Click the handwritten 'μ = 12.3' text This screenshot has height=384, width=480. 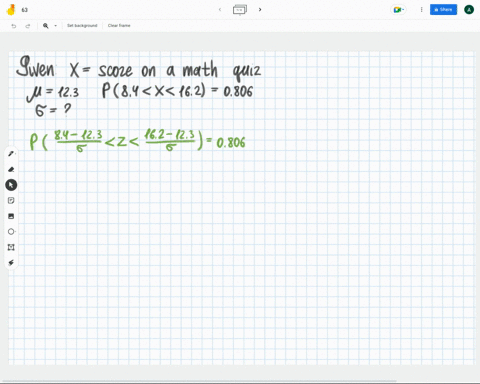(x=53, y=93)
